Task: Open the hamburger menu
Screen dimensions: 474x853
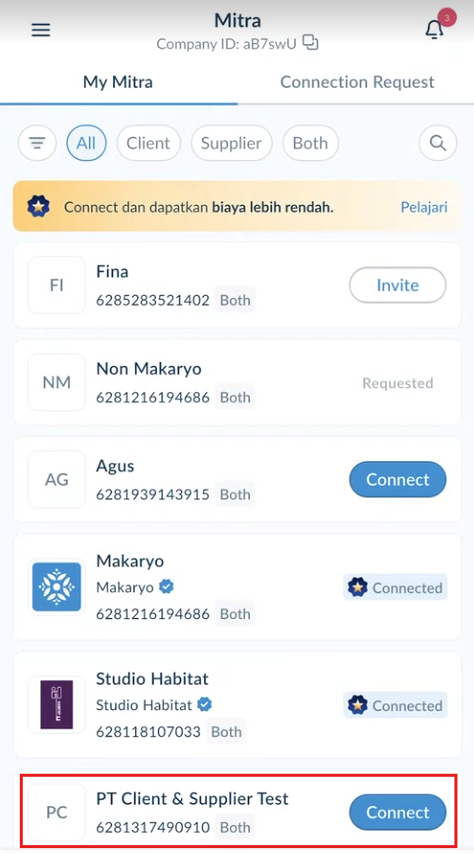Action: point(41,30)
